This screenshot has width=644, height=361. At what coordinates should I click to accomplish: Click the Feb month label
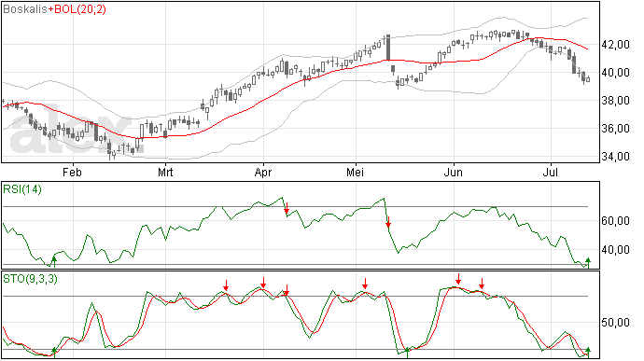pyautogui.click(x=72, y=173)
